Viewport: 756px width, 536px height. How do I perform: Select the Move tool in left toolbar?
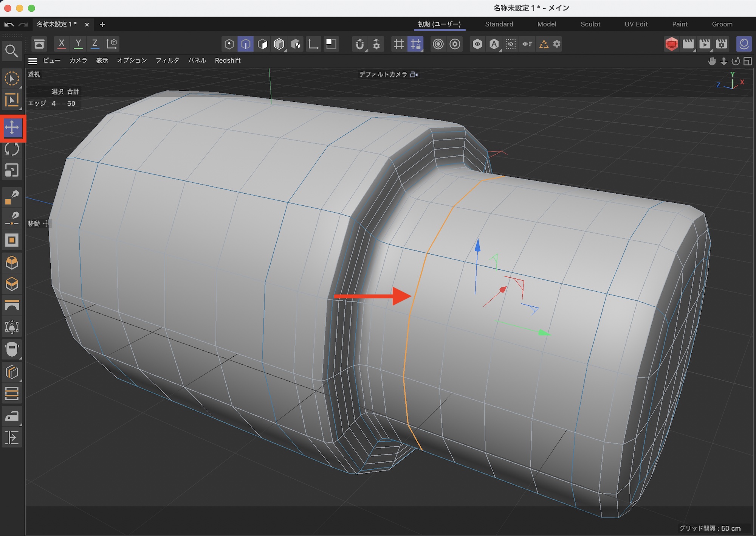pos(12,127)
